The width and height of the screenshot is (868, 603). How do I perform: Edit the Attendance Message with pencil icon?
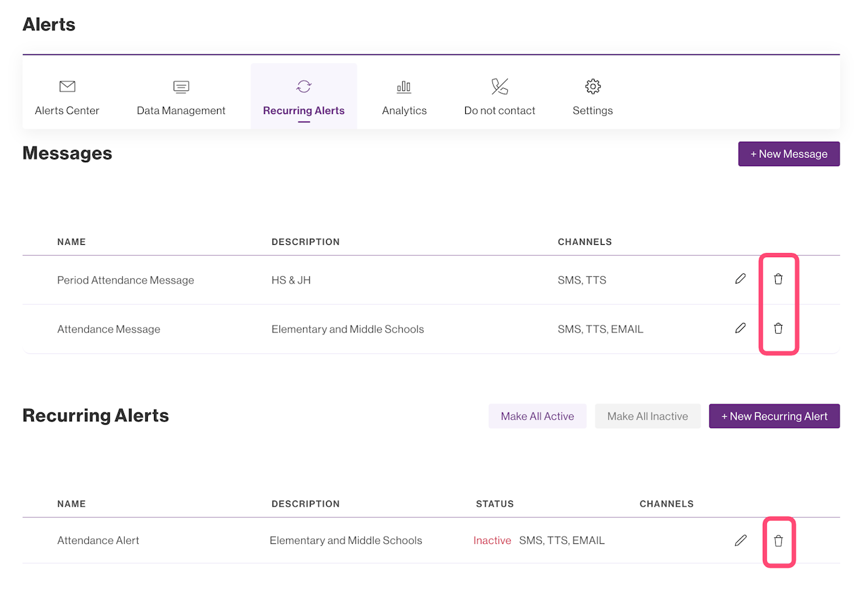point(741,328)
